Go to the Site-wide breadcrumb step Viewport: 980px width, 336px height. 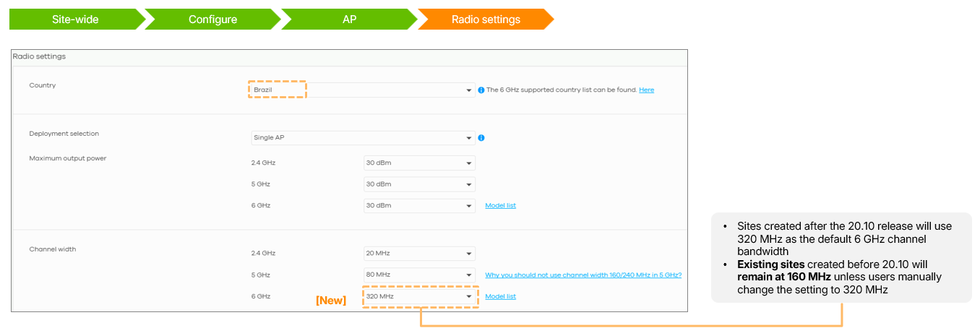[77, 20]
